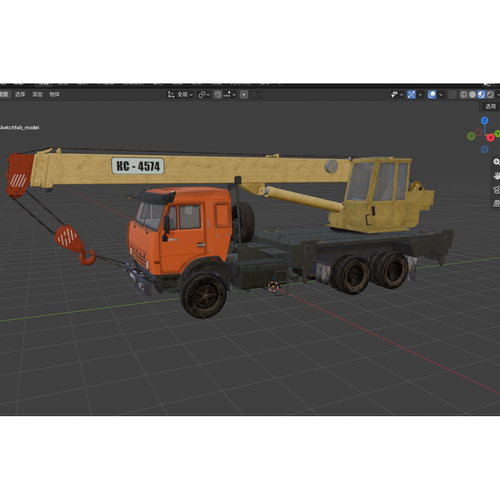Open the pivot point dropdown
This screenshot has width=500, height=500.
pos(204,95)
